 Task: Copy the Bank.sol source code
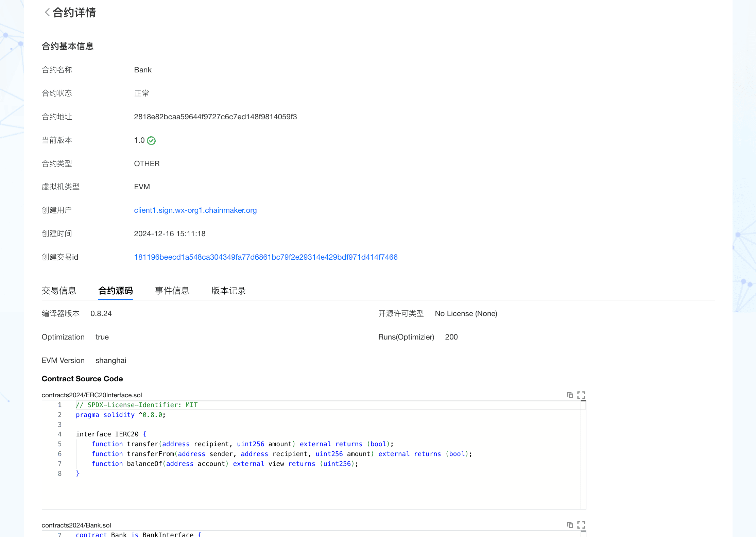570,525
